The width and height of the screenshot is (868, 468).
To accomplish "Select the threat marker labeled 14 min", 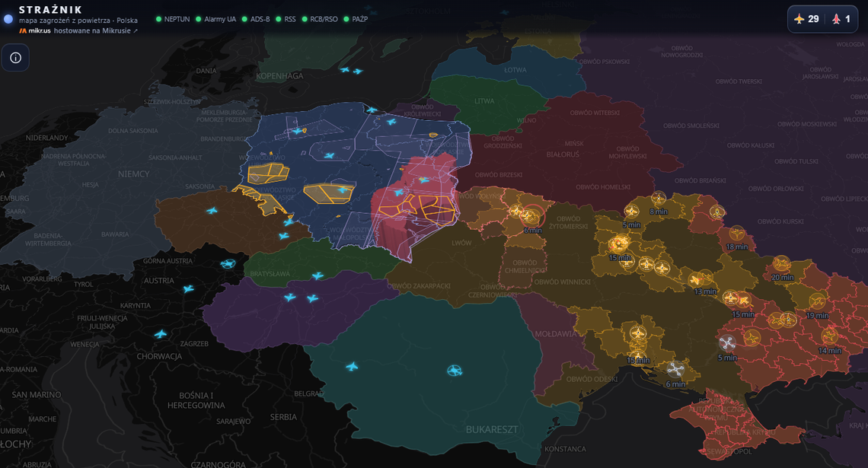I will coord(829,336).
